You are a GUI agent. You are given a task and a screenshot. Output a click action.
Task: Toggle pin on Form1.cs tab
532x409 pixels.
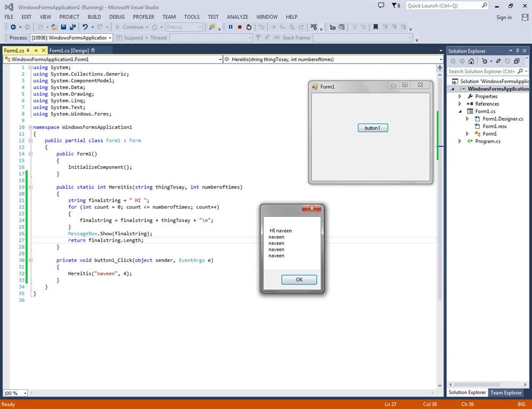click(x=36, y=51)
